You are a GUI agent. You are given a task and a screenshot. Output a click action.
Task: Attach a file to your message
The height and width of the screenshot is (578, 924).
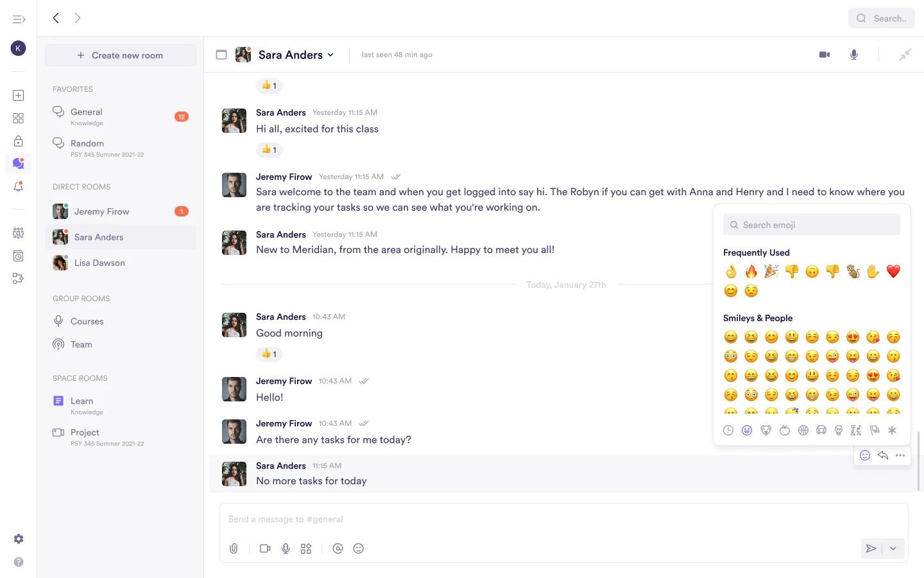coord(234,548)
